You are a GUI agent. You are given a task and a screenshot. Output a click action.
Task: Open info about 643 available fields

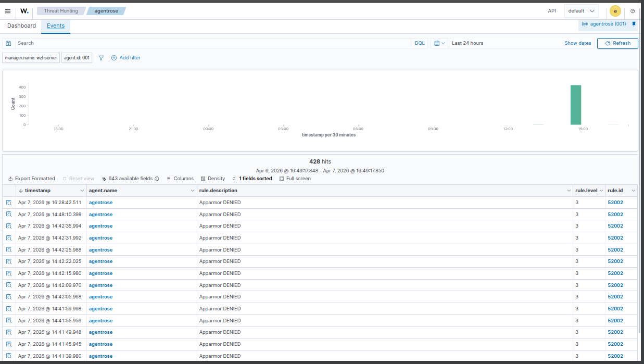pyautogui.click(x=157, y=179)
